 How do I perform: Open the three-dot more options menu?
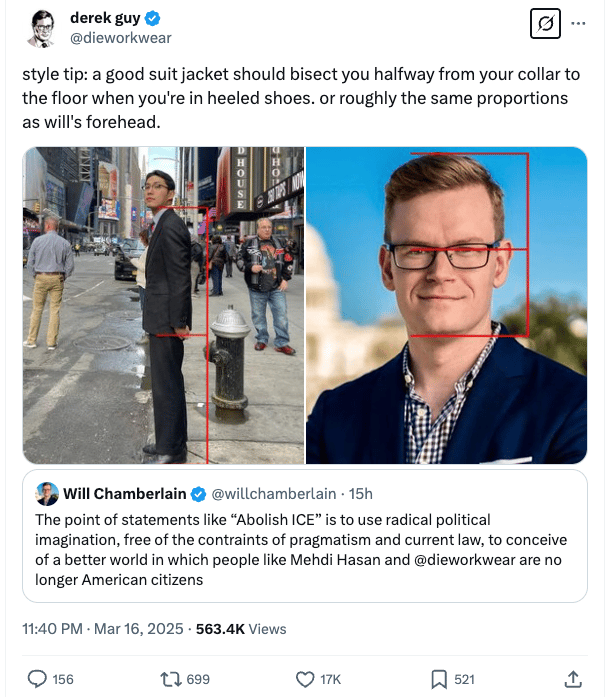578,23
